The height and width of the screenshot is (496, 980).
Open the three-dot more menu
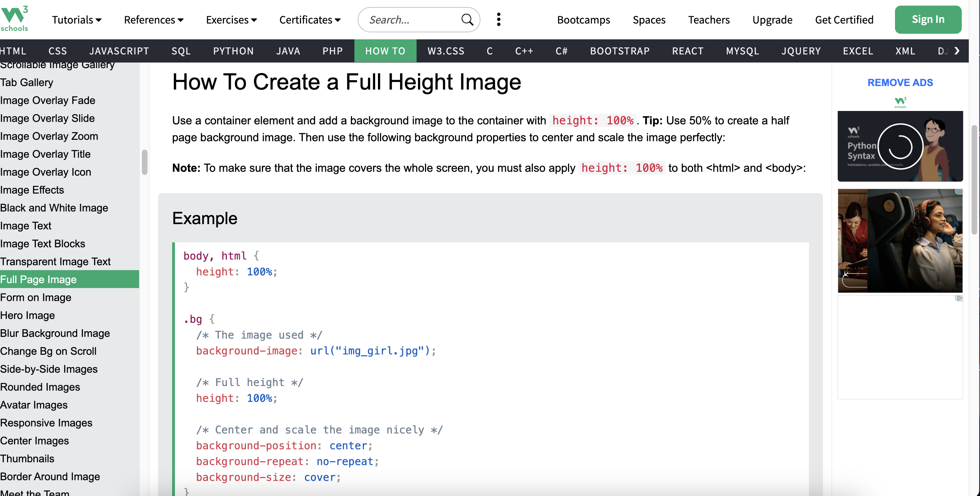[x=498, y=19]
